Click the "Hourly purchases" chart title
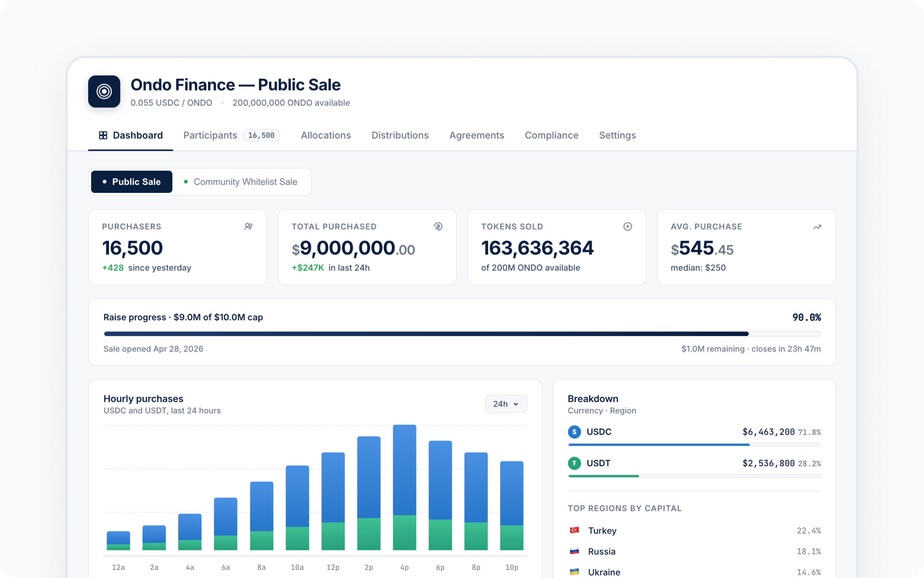This screenshot has width=924, height=578. (x=143, y=398)
